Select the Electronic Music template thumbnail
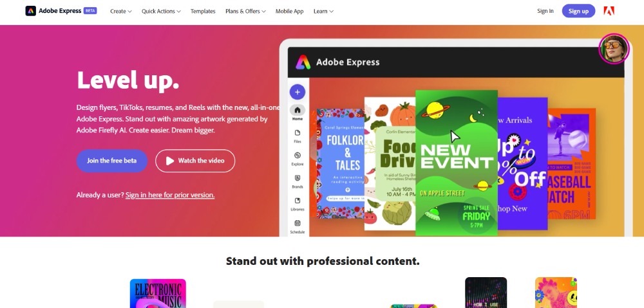The image size is (644, 308). (x=158, y=294)
